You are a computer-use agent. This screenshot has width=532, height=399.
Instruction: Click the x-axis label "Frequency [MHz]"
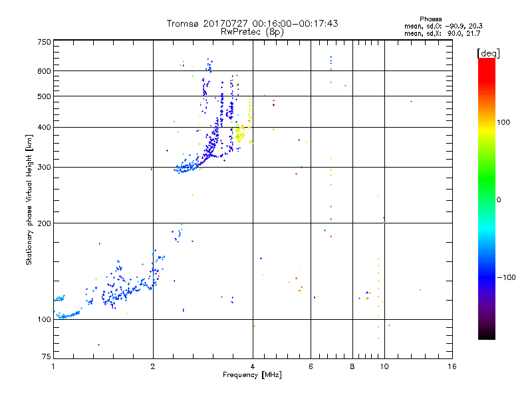[252, 375]
